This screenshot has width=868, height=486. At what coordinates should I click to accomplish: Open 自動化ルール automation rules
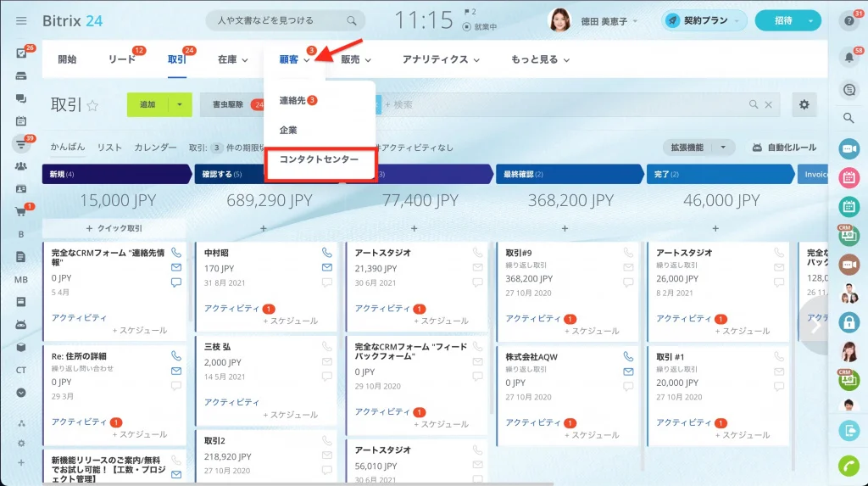coord(784,148)
